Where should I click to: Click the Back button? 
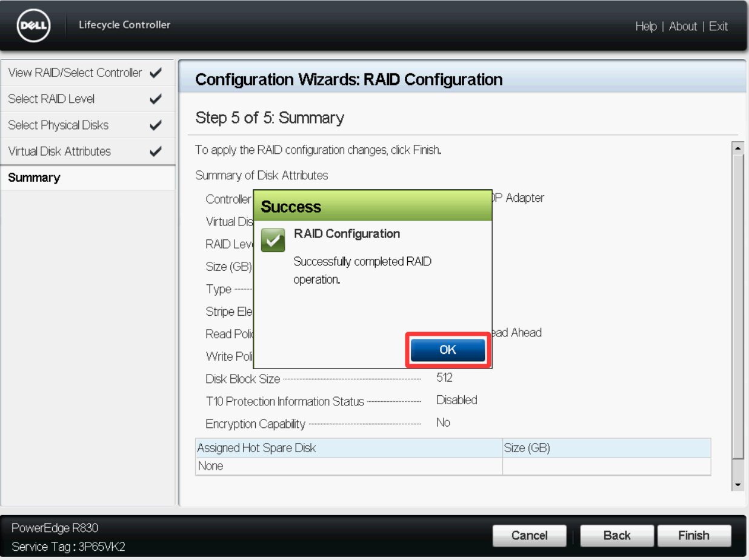616,536
